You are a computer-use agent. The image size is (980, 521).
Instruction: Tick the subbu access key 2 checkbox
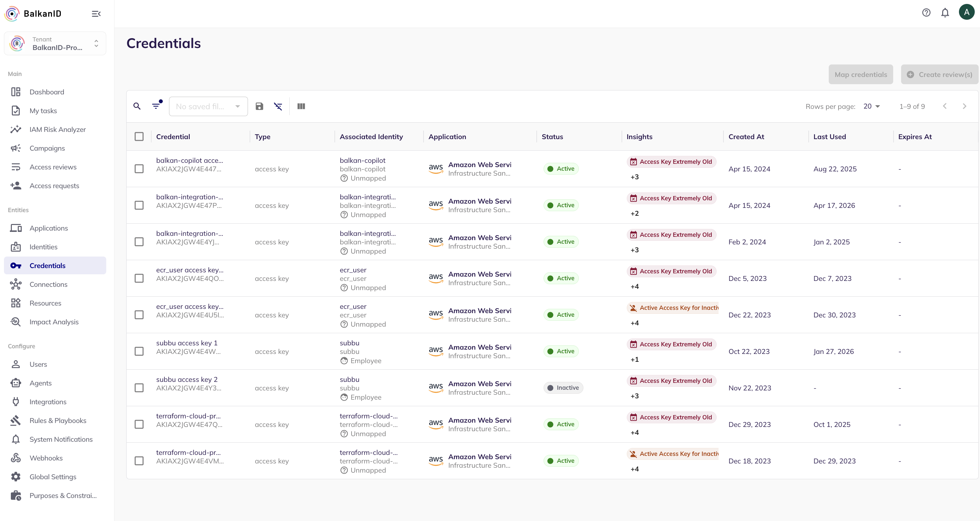tap(139, 388)
